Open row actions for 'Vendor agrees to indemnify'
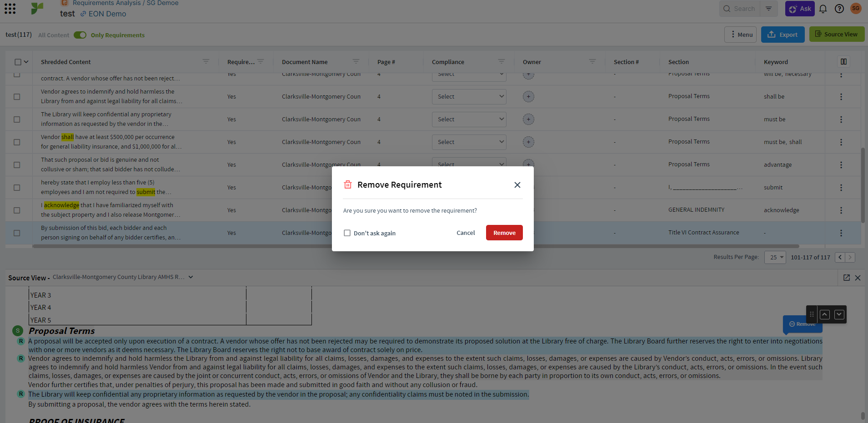 coord(841,97)
